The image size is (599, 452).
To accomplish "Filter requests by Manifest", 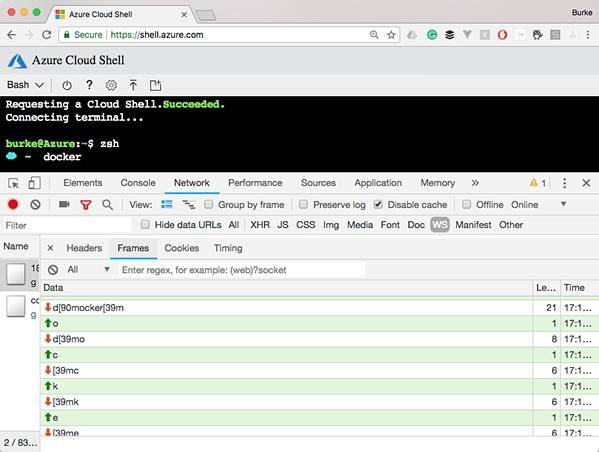I will point(473,225).
